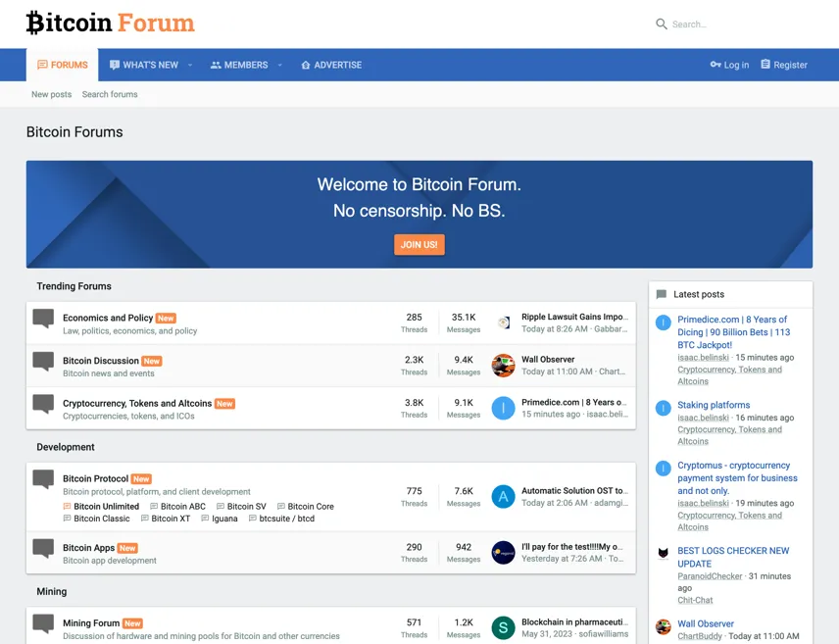Expand the Members dropdown arrow
This screenshot has width=839, height=644.
(x=280, y=65)
